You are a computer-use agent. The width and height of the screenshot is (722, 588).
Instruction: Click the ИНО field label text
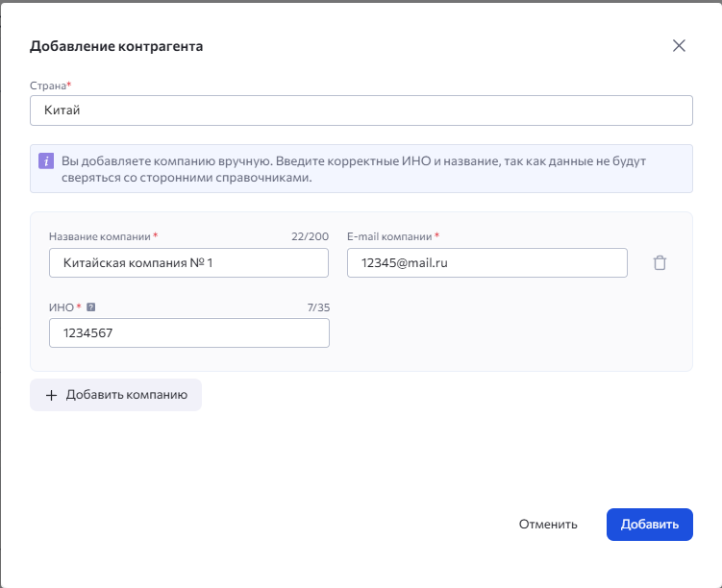pos(61,307)
